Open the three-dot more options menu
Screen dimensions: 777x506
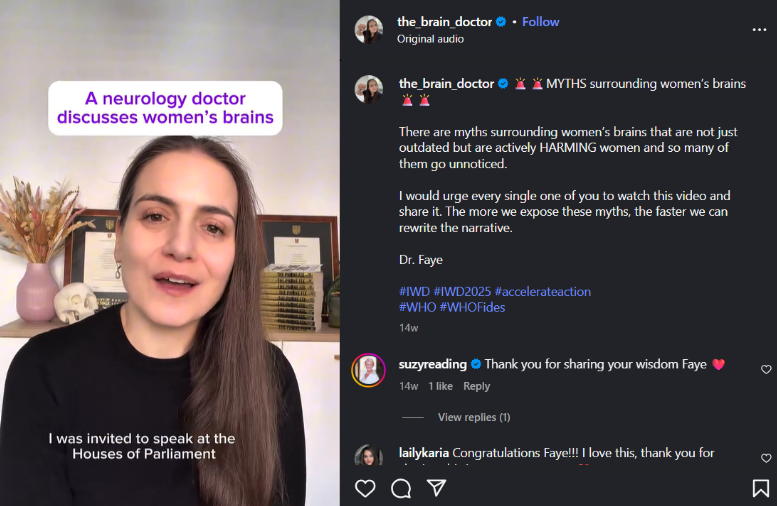[759, 30]
